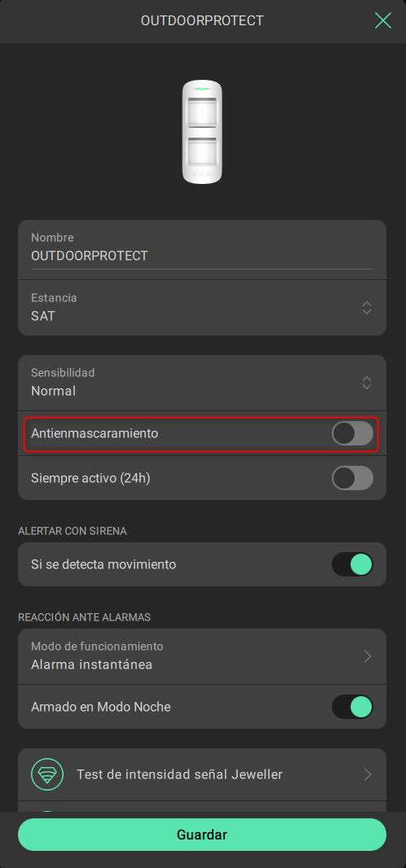406x868 pixels.
Task: Enable the Antienmascaramiento toggle
Action: click(352, 433)
